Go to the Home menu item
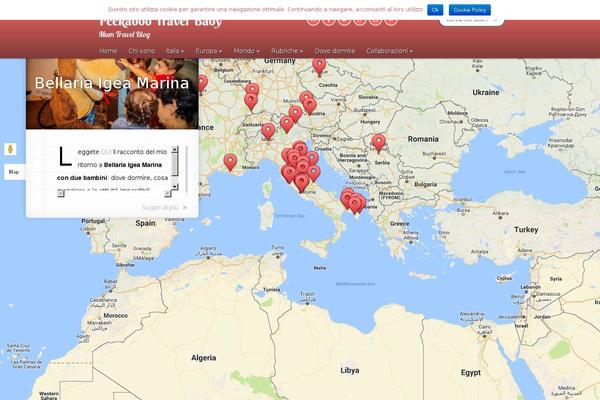The height and width of the screenshot is (400, 600). pos(108,51)
